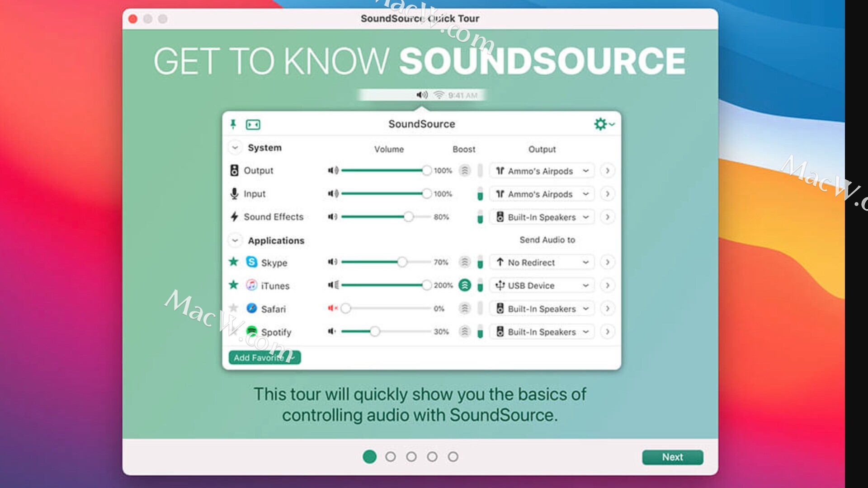Click the volume icon in the menu bar strip

pyautogui.click(x=422, y=95)
